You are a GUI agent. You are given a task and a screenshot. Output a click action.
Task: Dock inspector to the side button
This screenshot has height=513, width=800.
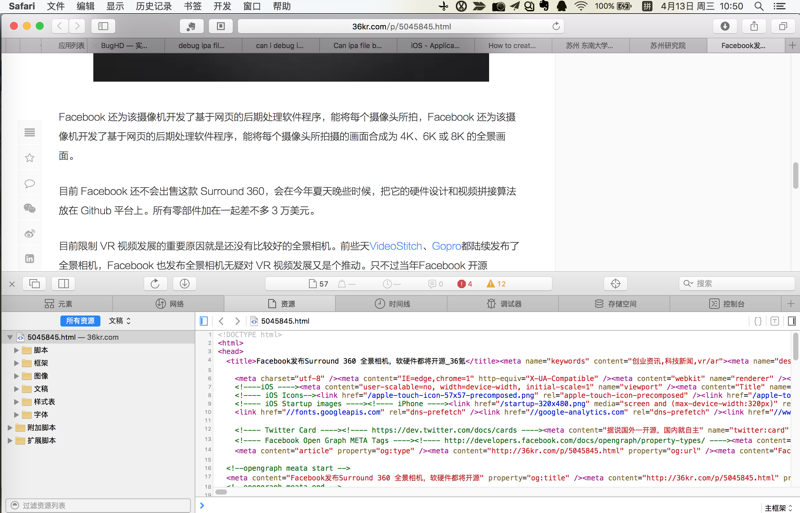pos(64,283)
